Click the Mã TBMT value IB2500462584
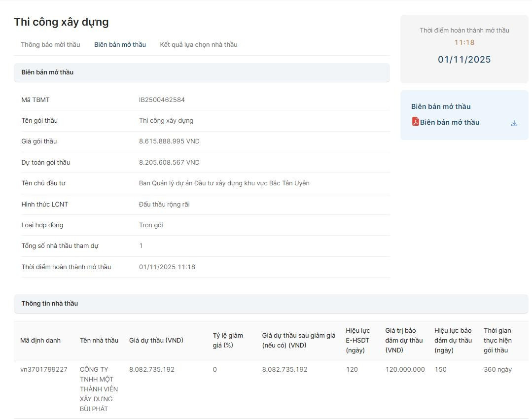The width and height of the screenshot is (532, 419). (x=162, y=100)
